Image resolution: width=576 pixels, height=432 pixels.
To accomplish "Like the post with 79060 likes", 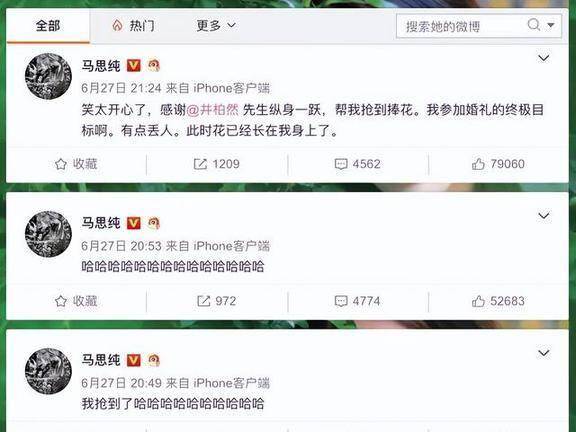I will (x=498, y=164).
